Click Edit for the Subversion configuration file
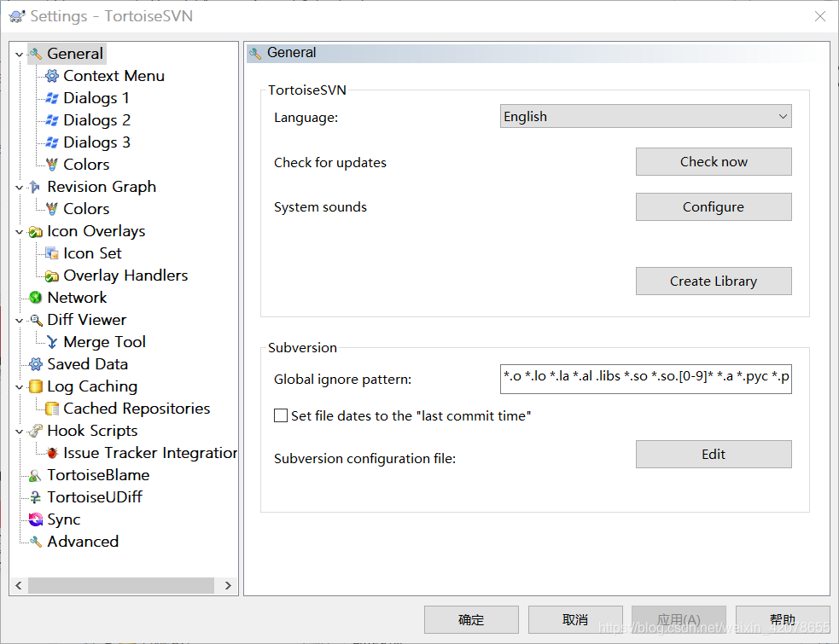839x644 pixels. [714, 454]
